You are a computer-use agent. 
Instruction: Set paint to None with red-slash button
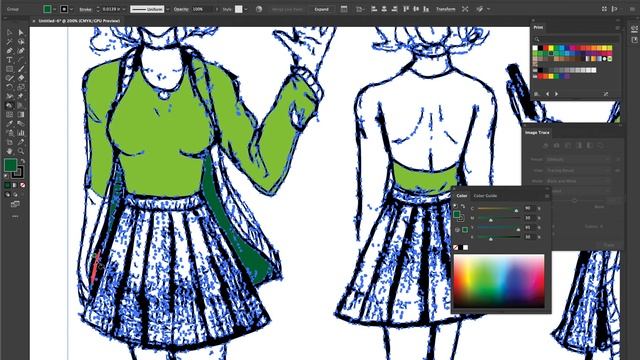point(23,185)
